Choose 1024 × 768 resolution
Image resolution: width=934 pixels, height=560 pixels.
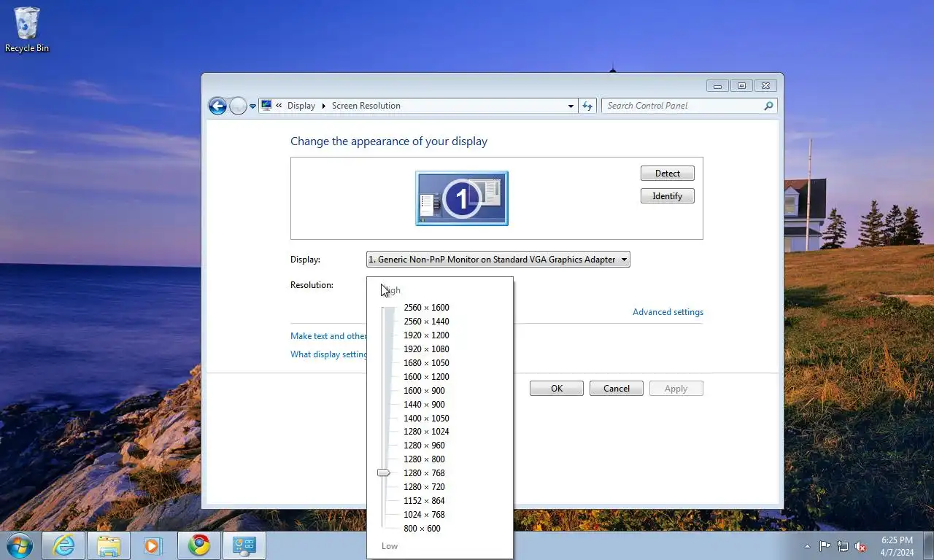[x=424, y=515]
